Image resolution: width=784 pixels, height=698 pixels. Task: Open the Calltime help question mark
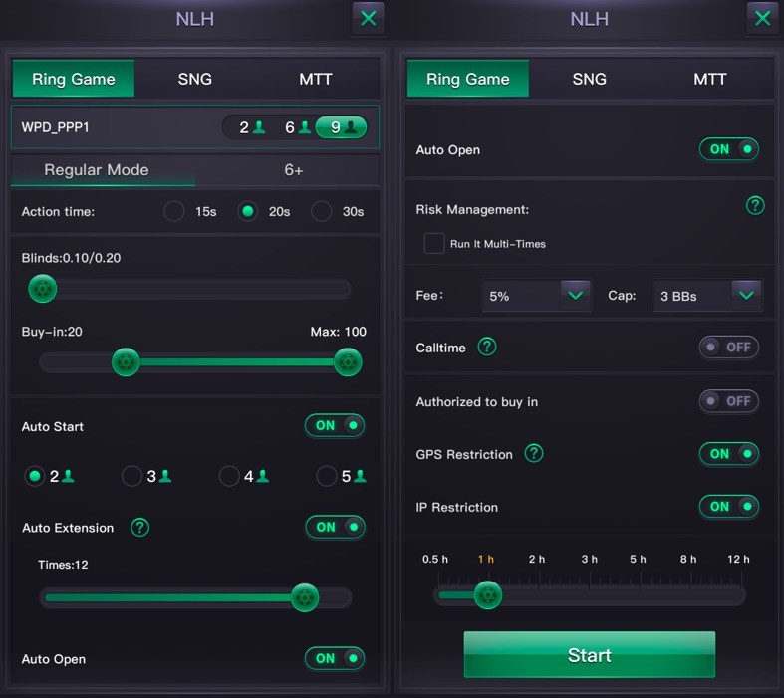coord(487,347)
